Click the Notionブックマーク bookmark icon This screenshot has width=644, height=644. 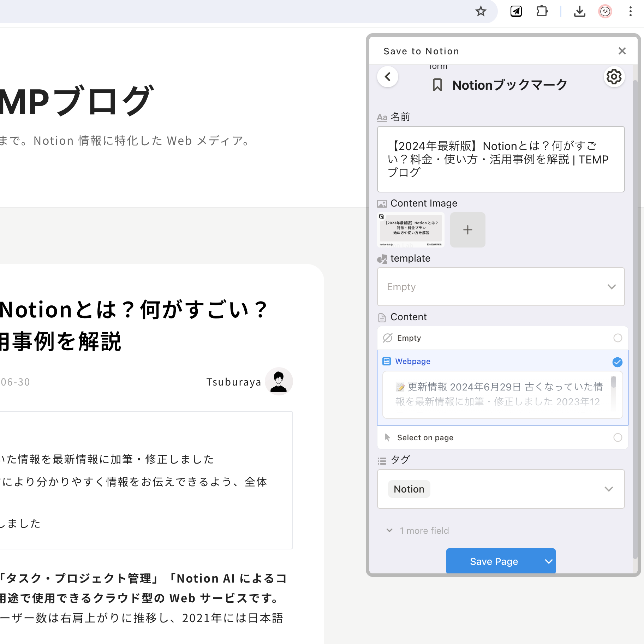tap(437, 85)
